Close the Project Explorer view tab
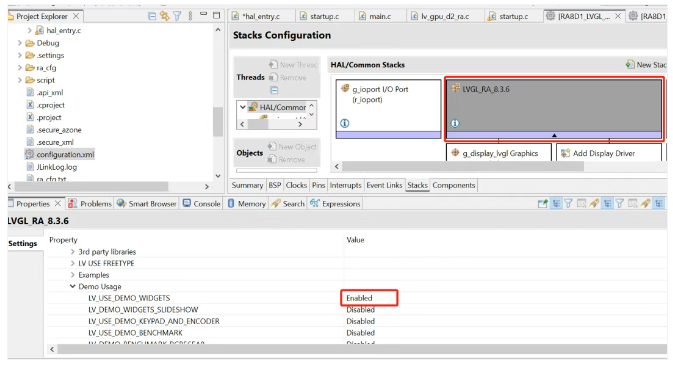This screenshot has height=365, width=673. coord(76,16)
